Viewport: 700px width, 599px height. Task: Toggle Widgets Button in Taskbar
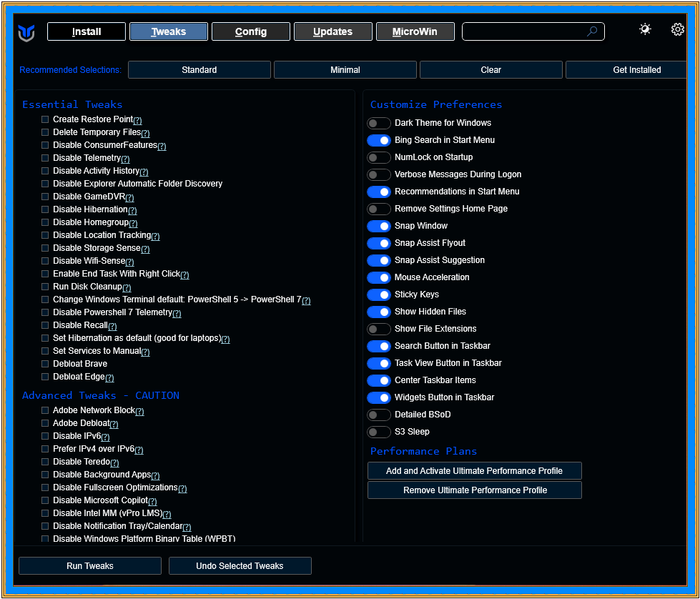coord(378,397)
